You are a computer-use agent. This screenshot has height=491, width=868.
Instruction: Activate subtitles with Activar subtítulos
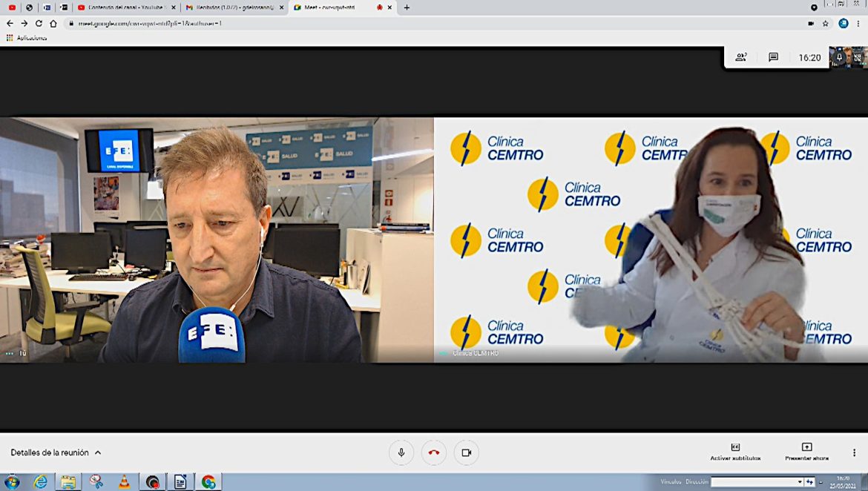click(x=735, y=452)
